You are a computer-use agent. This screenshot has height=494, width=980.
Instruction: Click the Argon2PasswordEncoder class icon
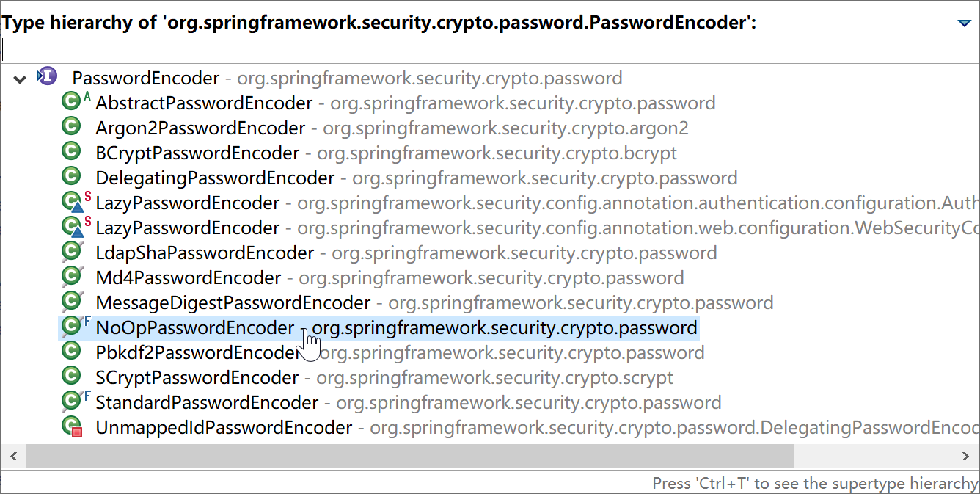[x=71, y=128]
